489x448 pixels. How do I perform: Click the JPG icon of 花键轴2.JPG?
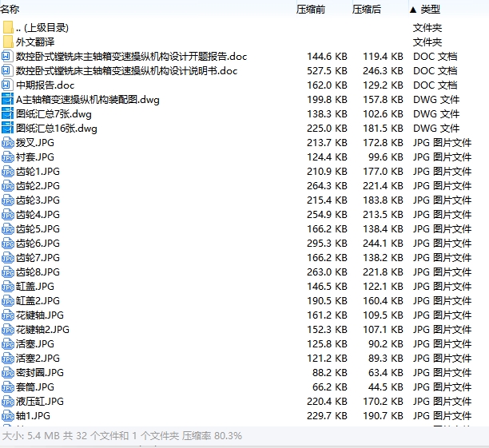point(8,330)
